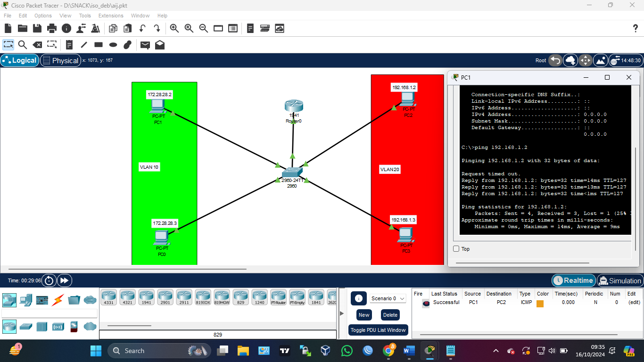Print the workspace using printer icon
Image resolution: width=644 pixels, height=362 pixels.
pos(52,28)
